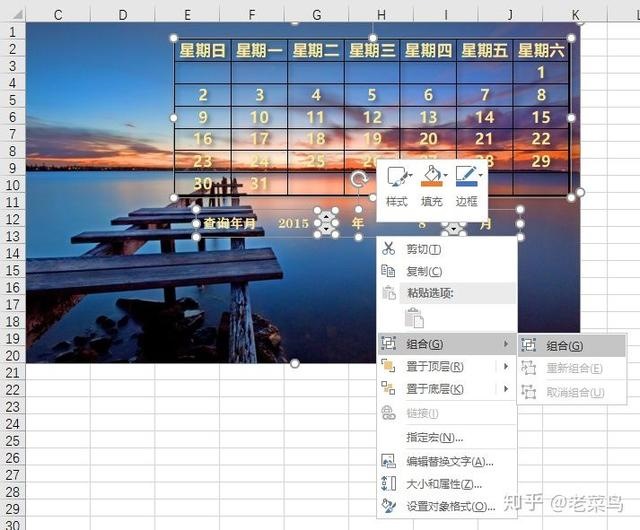The width and height of the screenshot is (640, 530).
Task: Open the 边框 border dropdown arrow
Action: point(480,175)
